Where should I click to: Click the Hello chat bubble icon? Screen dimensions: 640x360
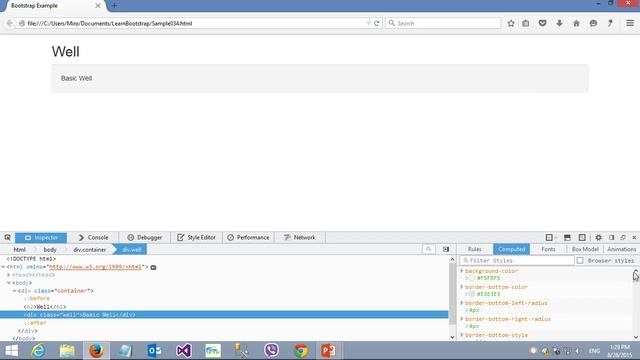click(x=593, y=23)
